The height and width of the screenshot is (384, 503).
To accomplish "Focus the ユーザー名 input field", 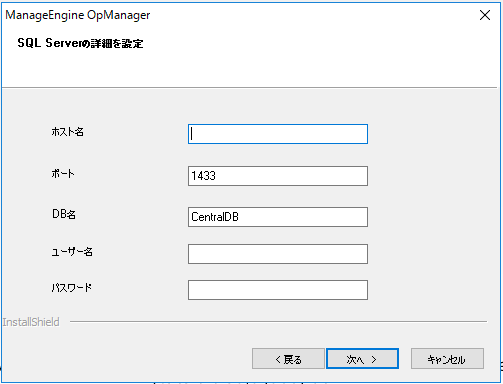I will [x=278, y=254].
